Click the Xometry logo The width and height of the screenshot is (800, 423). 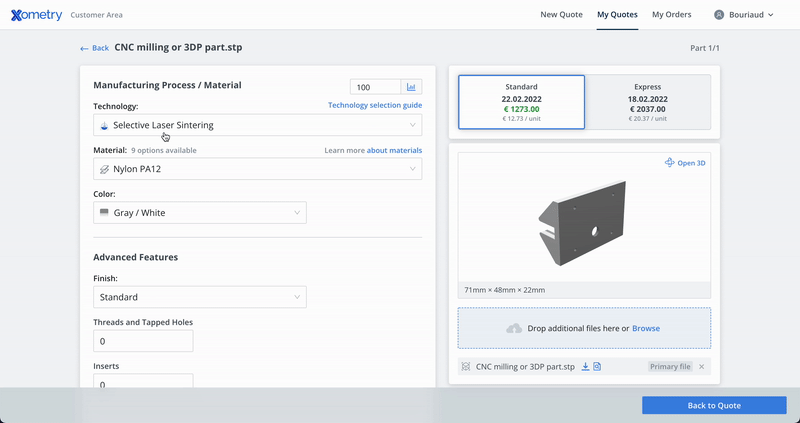click(36, 15)
